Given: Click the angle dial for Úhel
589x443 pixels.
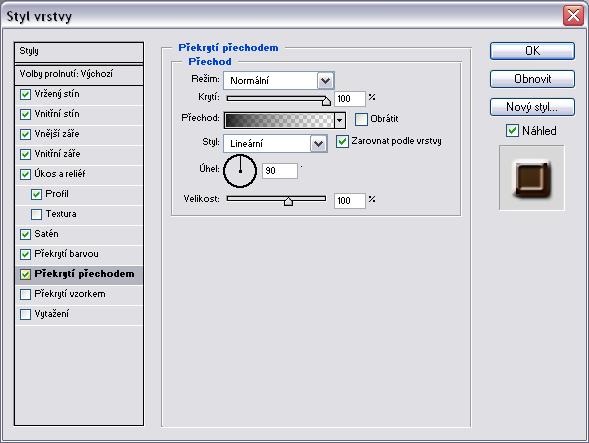Looking at the screenshot, I should 240,171.
